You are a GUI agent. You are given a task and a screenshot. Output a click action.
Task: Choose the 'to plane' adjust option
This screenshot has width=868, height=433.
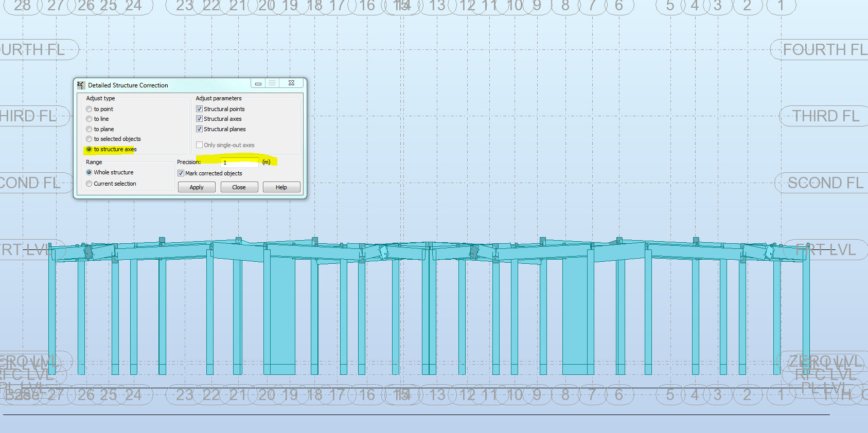89,129
